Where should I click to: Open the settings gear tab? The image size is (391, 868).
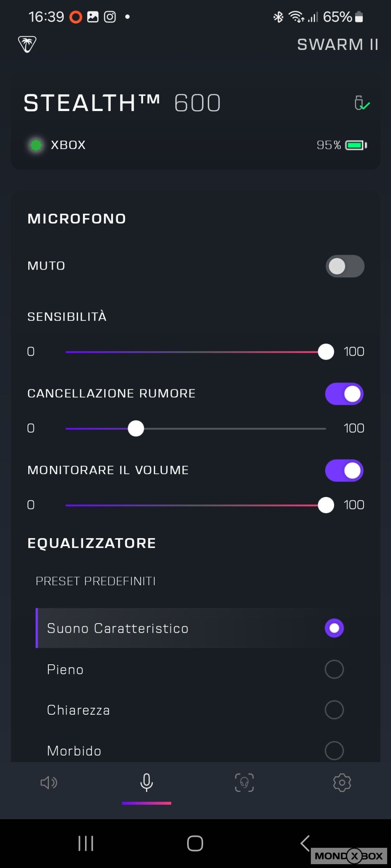click(342, 783)
